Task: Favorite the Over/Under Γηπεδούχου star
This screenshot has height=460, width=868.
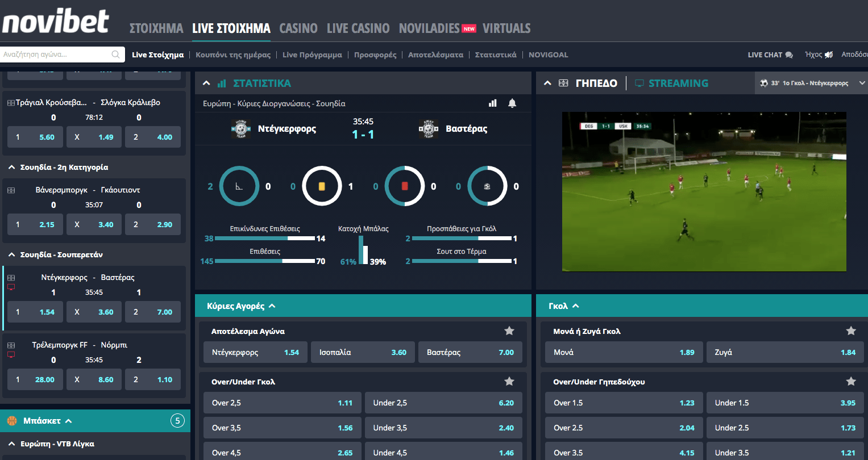Action: 851,381
